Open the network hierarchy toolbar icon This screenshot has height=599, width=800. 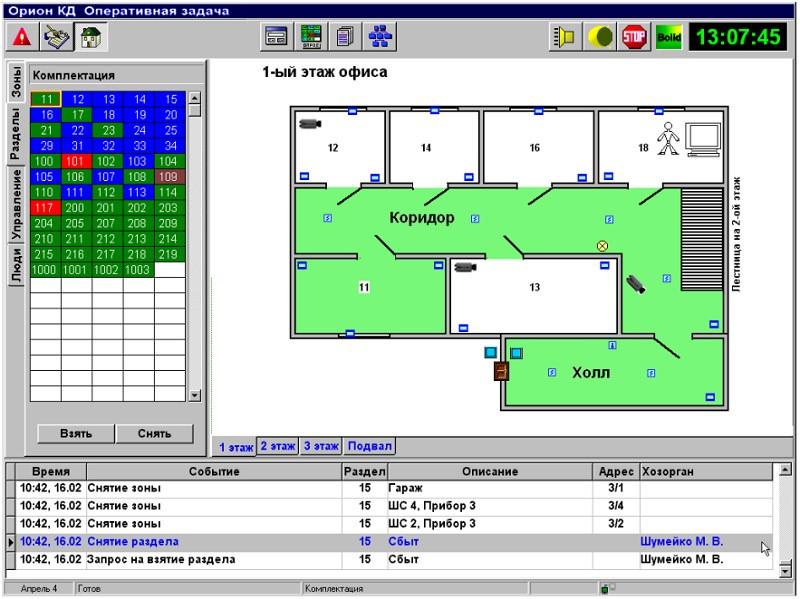[380, 37]
